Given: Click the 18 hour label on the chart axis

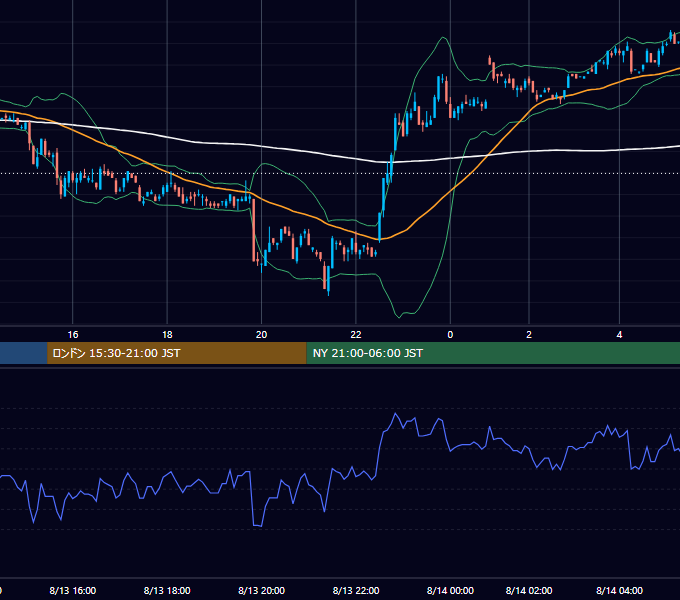Looking at the screenshot, I should click(167, 335).
